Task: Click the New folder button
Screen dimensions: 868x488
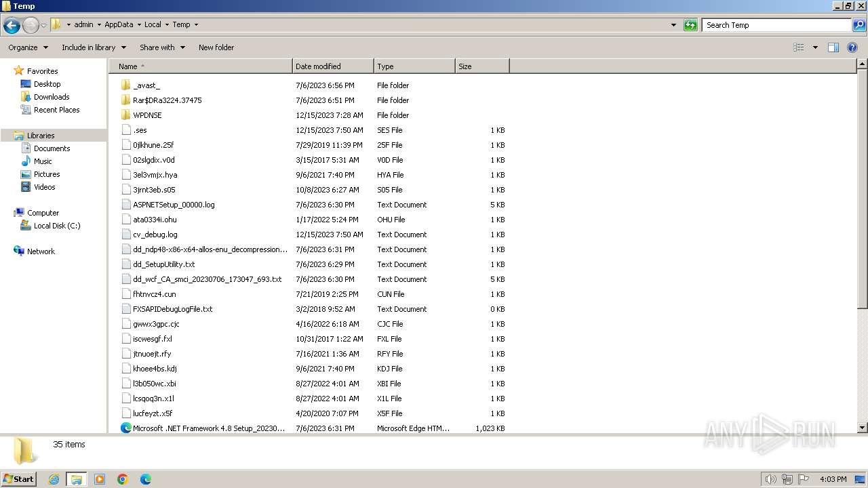Action: click(216, 47)
